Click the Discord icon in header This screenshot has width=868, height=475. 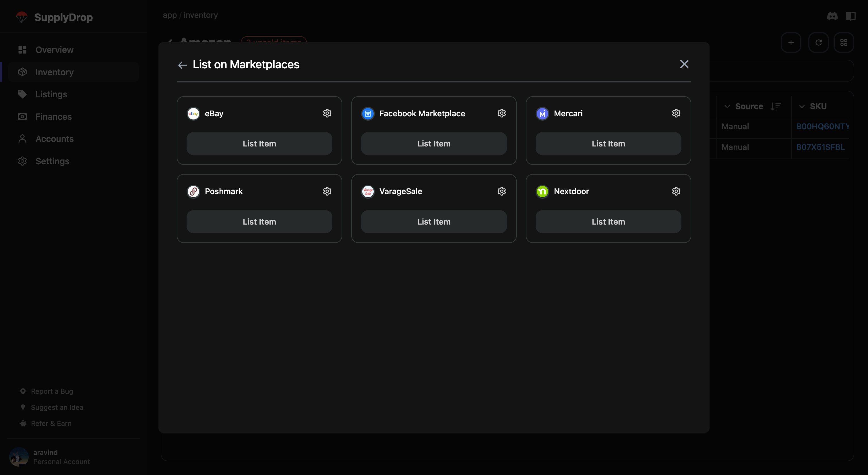(832, 16)
